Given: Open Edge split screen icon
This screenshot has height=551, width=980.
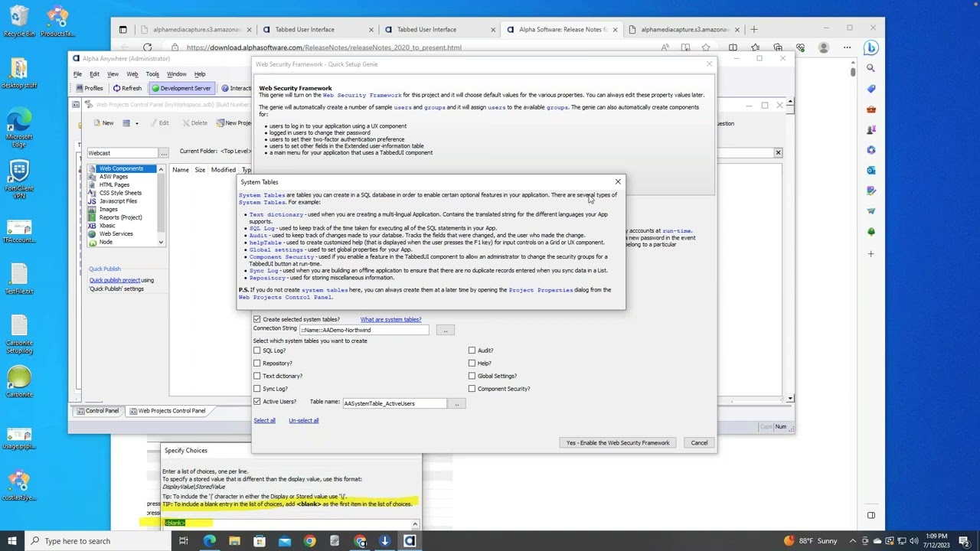Looking at the screenshot, I should [x=733, y=47].
